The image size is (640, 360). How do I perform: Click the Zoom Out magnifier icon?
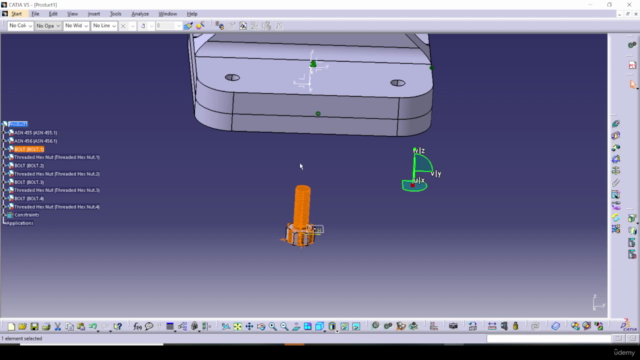click(284, 326)
